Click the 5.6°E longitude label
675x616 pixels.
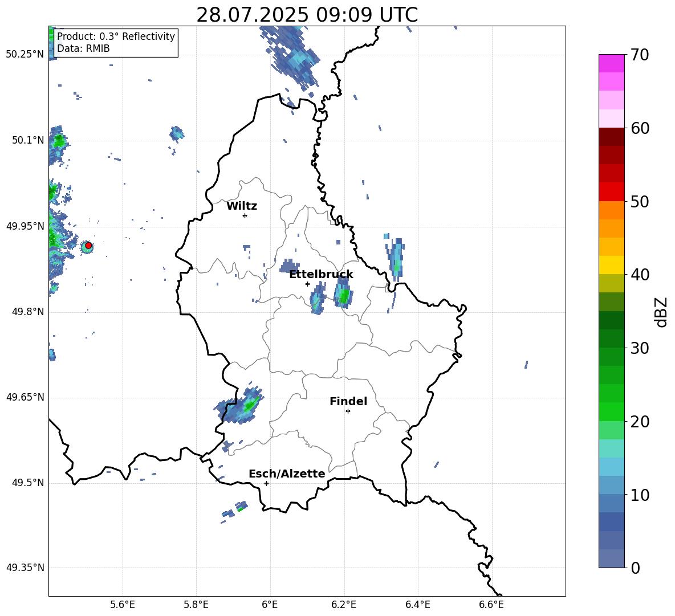pyautogui.click(x=123, y=605)
